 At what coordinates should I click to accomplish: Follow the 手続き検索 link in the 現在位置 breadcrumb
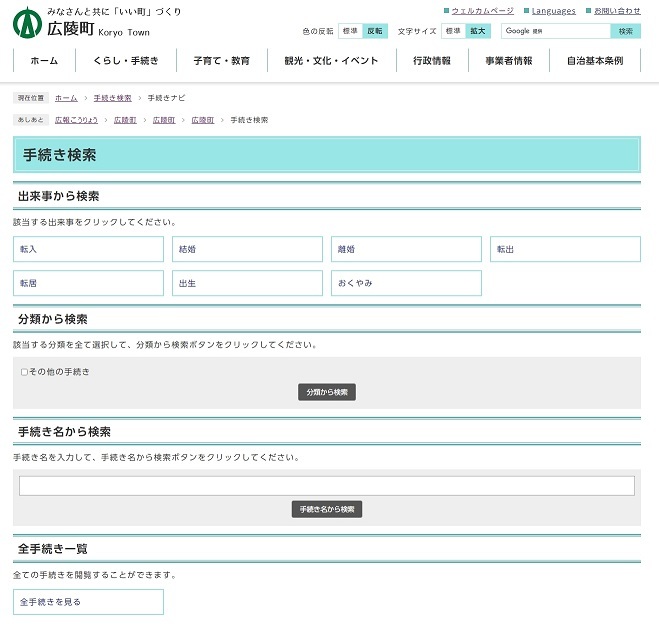click(112, 98)
